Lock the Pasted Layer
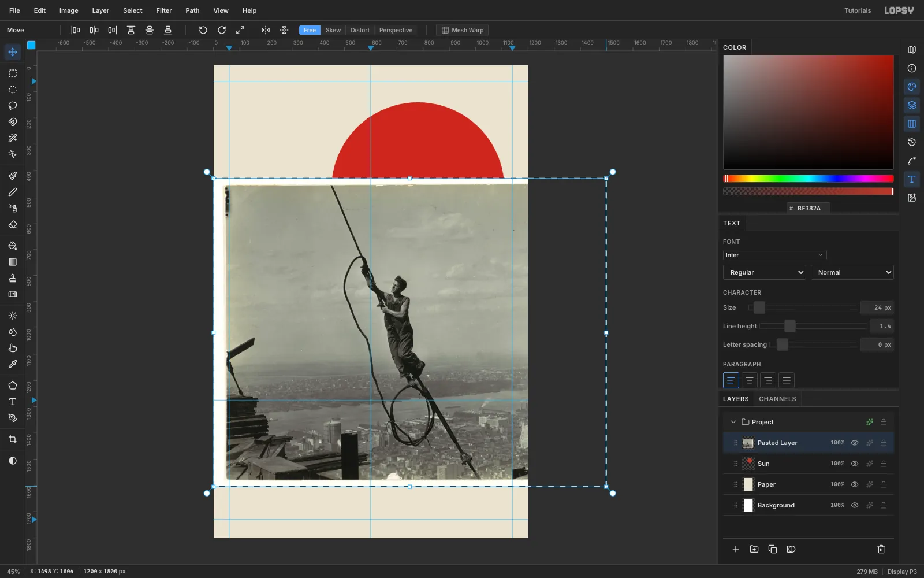The width and height of the screenshot is (924, 578). tap(884, 443)
